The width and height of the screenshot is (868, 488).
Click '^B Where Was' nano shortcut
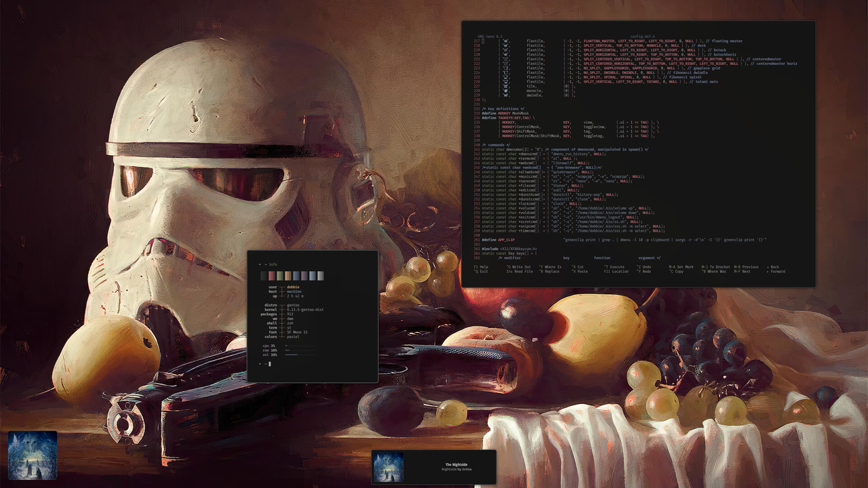pos(714,271)
